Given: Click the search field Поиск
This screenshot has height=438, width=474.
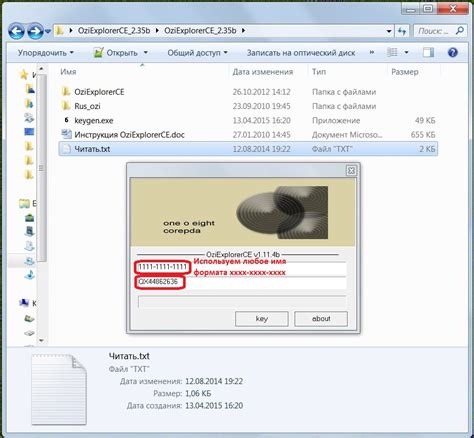Looking at the screenshot, I should point(433,31).
